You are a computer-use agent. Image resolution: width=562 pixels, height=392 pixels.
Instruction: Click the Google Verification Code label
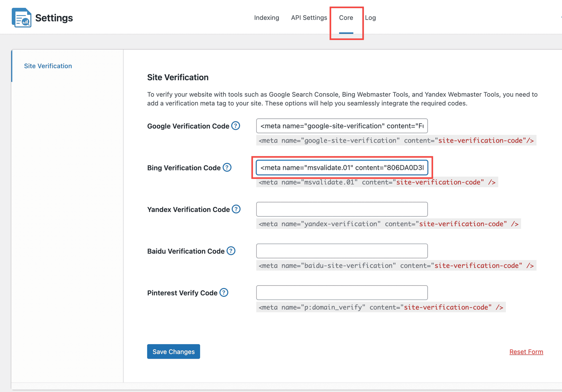point(188,126)
